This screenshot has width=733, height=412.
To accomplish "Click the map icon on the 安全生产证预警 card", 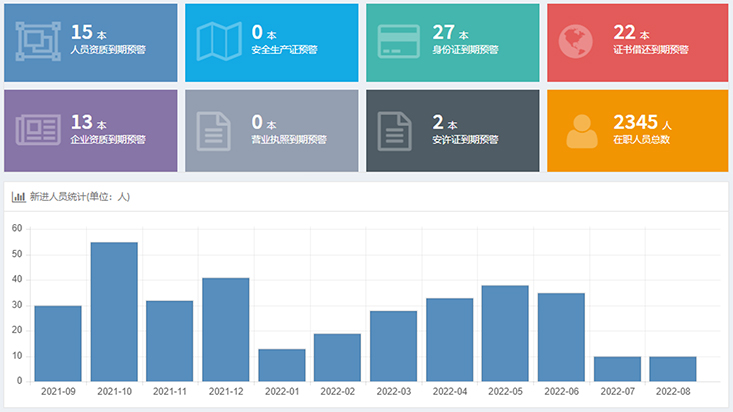I will [x=218, y=42].
